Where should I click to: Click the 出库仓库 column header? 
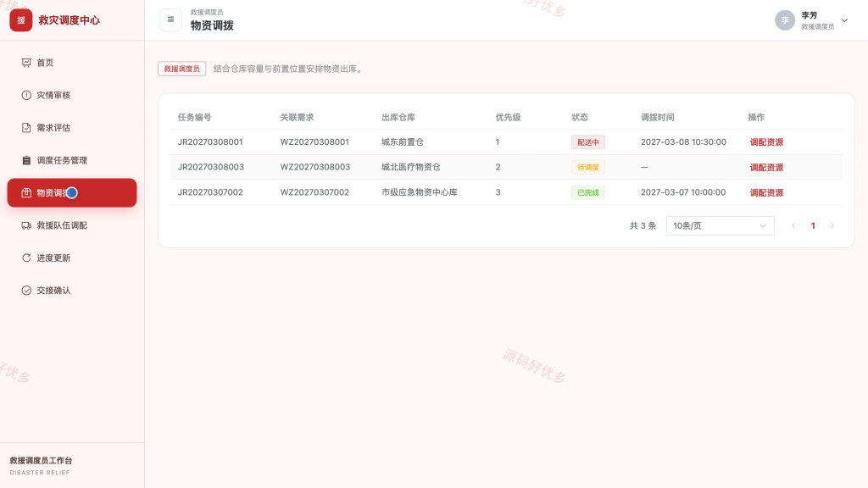tap(398, 117)
